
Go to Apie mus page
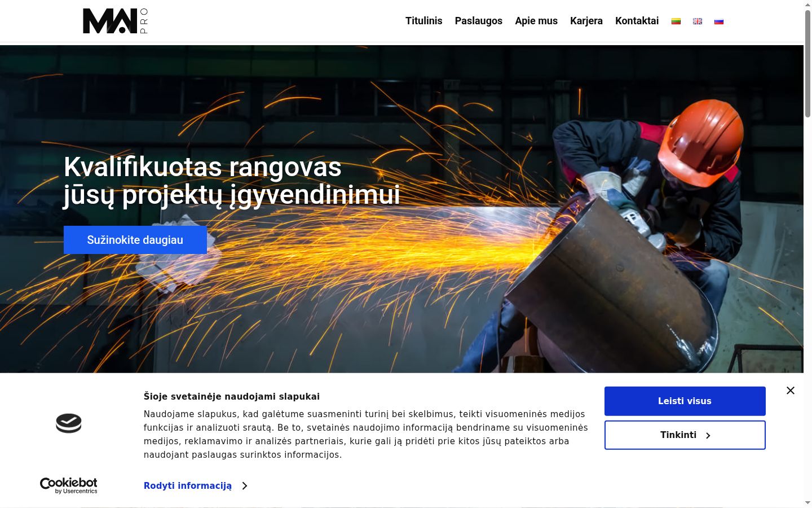pyautogui.click(x=536, y=21)
